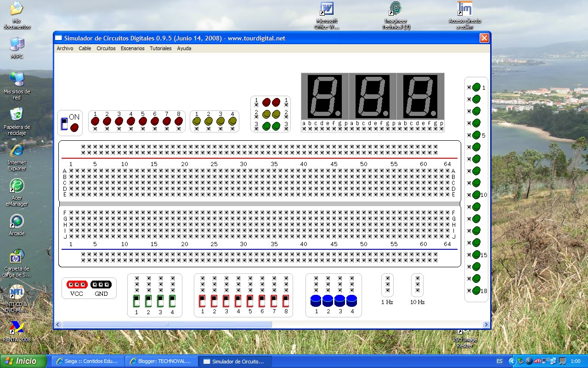Click red LED indicator number 5
Viewport: 588px width, 368px height.
[142, 121]
